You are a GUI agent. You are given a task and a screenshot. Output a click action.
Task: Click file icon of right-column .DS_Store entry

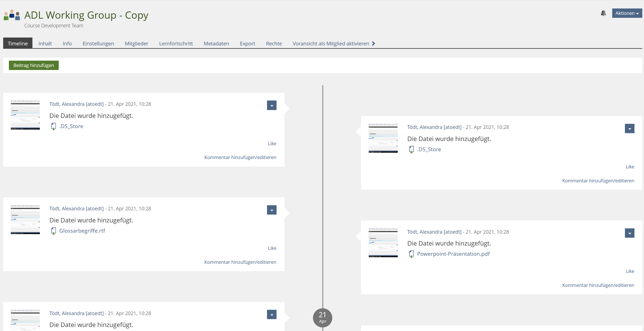(x=411, y=149)
